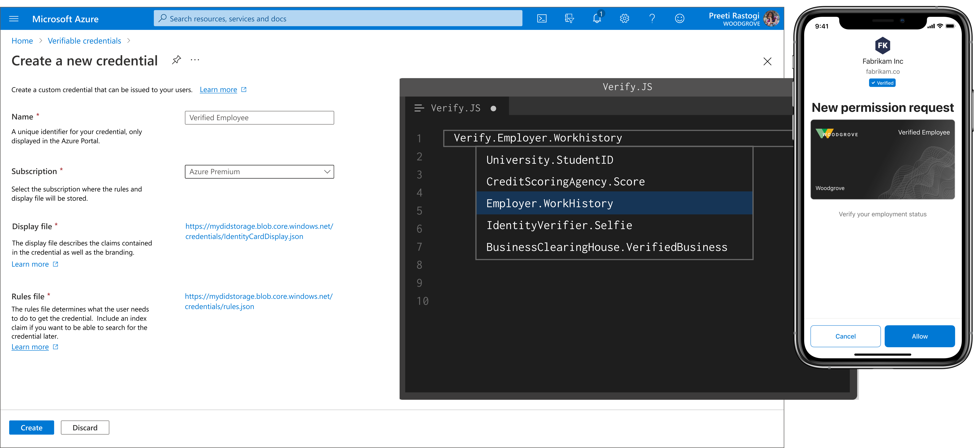
Task: Click the help question mark icon
Action: 652,18
